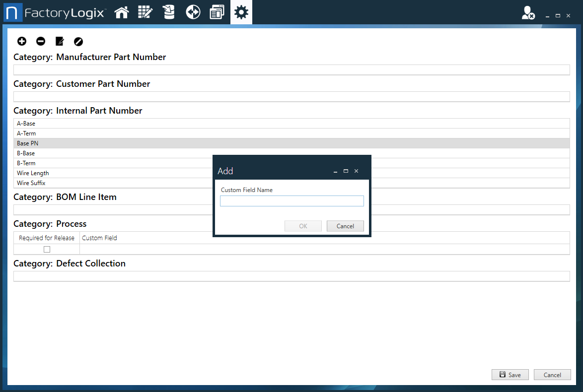Click the add (plus) toolbar icon
The height and width of the screenshot is (392, 583).
(22, 41)
